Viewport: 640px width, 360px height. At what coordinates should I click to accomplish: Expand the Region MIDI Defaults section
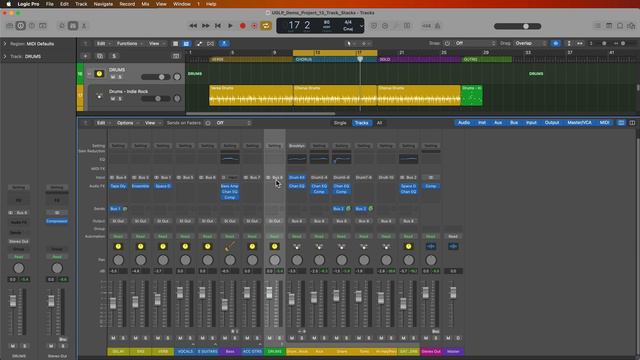5,44
